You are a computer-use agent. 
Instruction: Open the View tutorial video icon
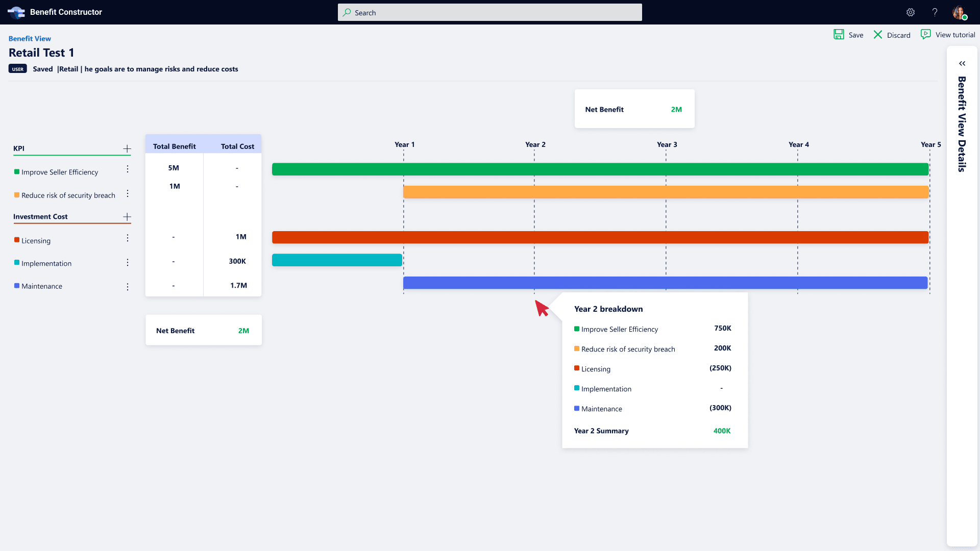(925, 34)
